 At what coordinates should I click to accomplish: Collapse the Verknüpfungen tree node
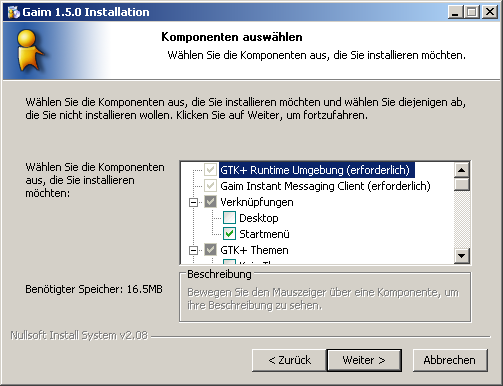point(193,202)
